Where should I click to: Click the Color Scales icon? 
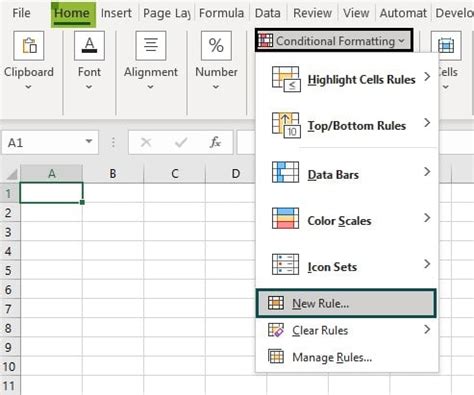[x=285, y=218]
